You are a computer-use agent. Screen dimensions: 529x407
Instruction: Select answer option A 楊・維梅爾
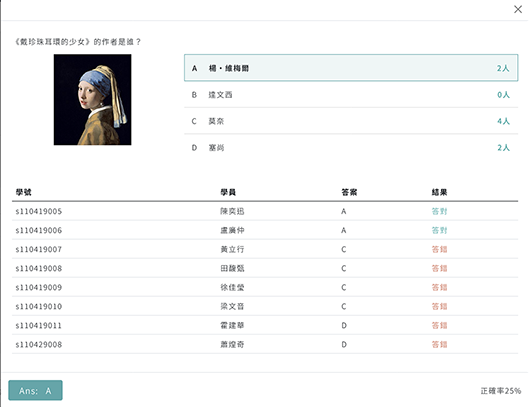351,68
